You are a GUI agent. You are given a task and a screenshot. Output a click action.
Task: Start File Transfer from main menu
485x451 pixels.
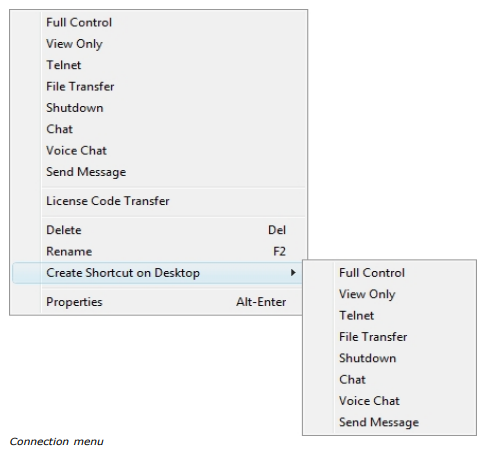(158, 87)
